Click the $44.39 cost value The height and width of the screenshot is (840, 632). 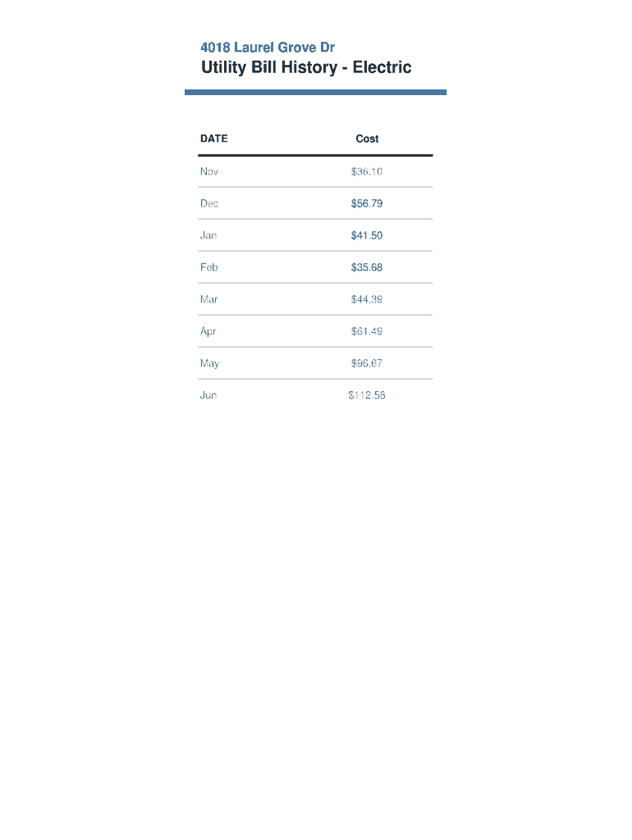coord(367,299)
